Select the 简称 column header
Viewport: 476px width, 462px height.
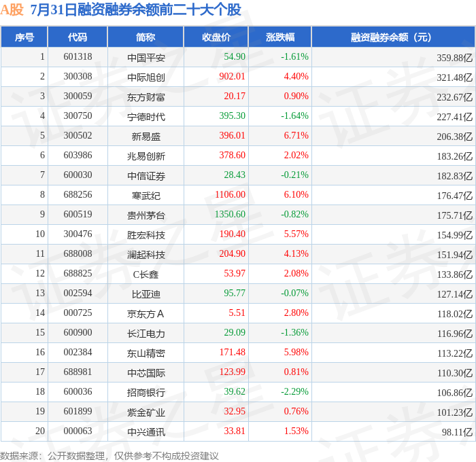146,37
